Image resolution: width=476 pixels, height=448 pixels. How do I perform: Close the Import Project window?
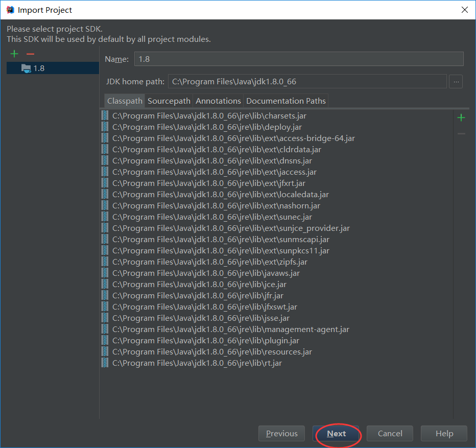coord(464,10)
